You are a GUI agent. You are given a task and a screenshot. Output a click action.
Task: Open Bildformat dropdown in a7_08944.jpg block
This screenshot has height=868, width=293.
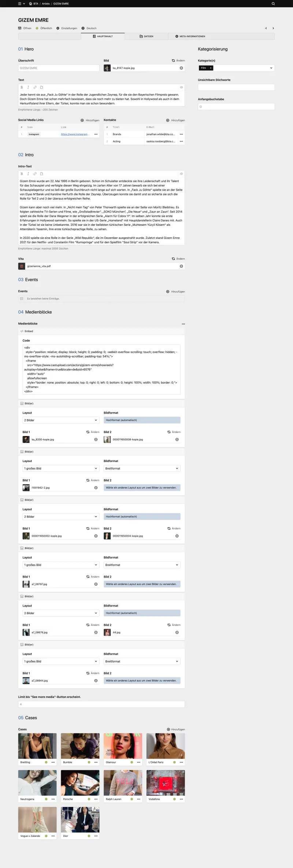(142, 661)
